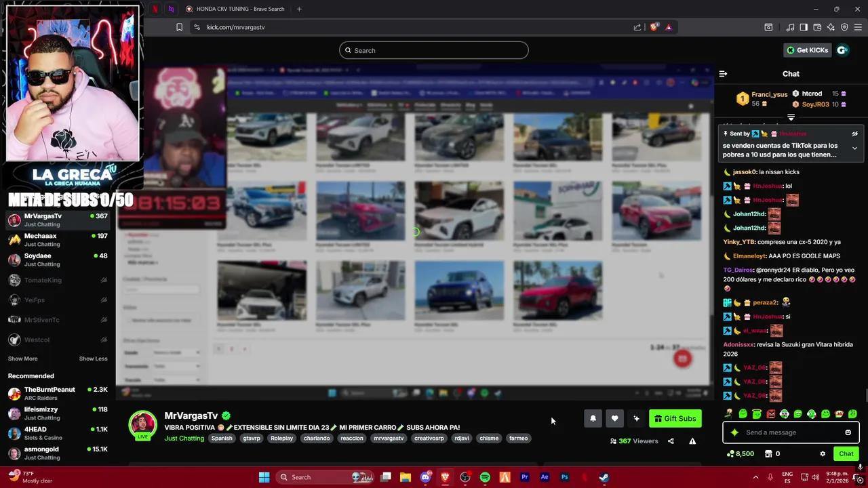
Task: Click the Windows taskbar search box
Action: tap(324, 477)
